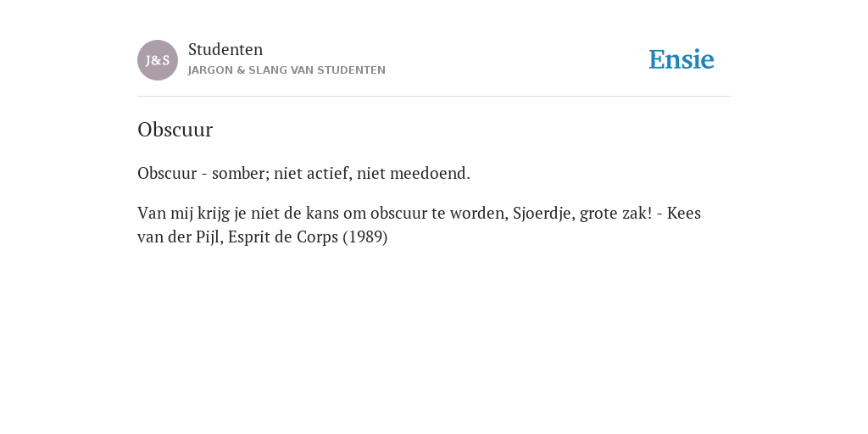The image size is (868, 434).
Task: Click the horizontal divider under the header
Action: tap(434, 97)
